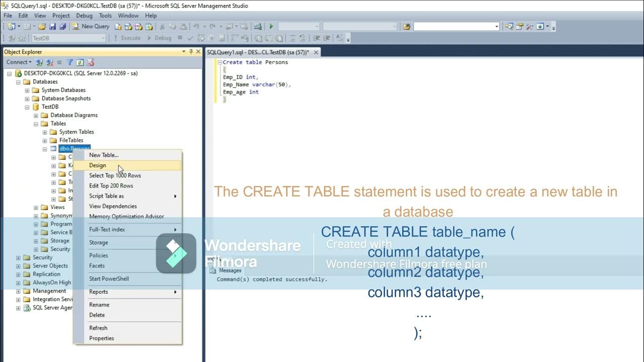Click the Open File folder icon in toolbar

(42, 26)
